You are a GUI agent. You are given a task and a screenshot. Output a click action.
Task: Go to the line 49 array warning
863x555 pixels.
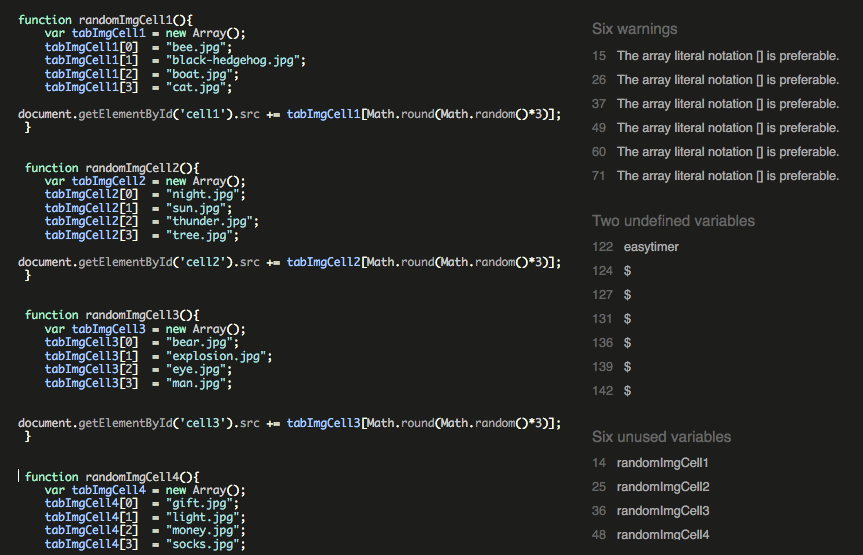click(715, 128)
